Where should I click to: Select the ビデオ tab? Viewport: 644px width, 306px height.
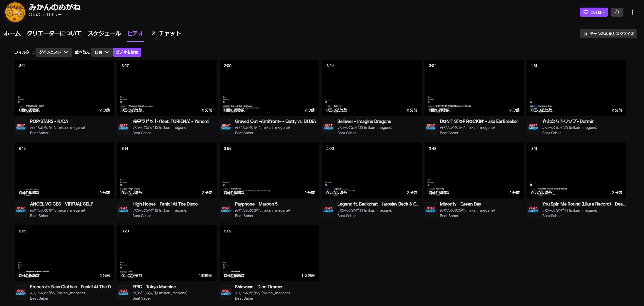coord(135,33)
